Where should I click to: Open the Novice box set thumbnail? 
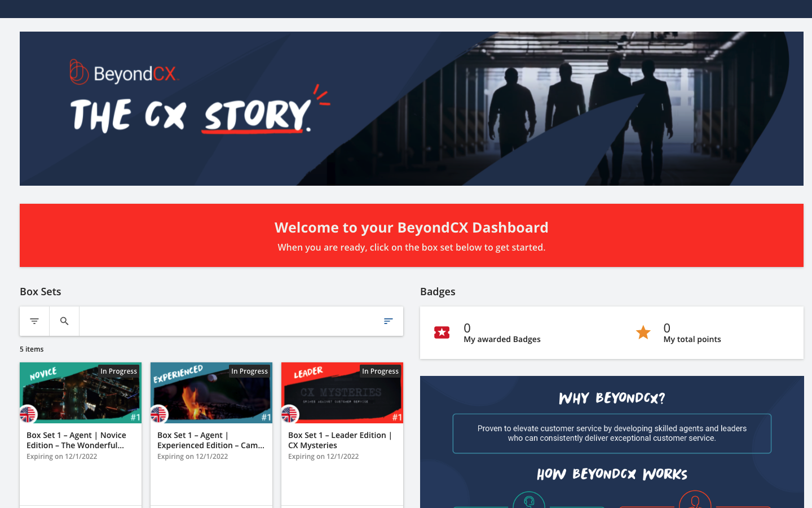[81, 393]
